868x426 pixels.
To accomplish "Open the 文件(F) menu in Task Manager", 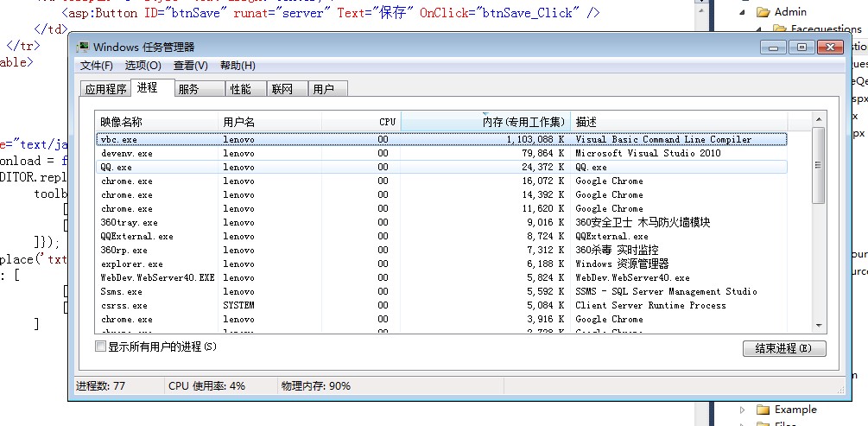I will click(97, 66).
